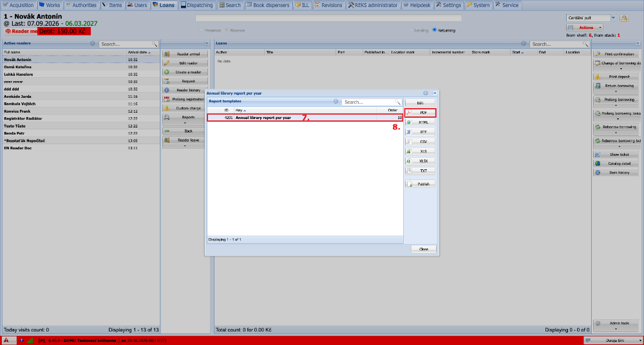Expand the Reader leave dropdown button
644x345 pixels.
[x=185, y=142]
